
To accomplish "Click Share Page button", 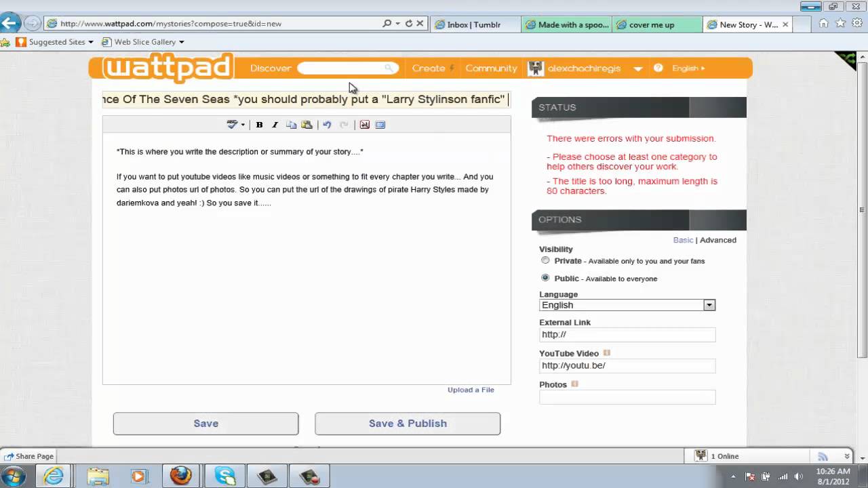I will pos(29,456).
